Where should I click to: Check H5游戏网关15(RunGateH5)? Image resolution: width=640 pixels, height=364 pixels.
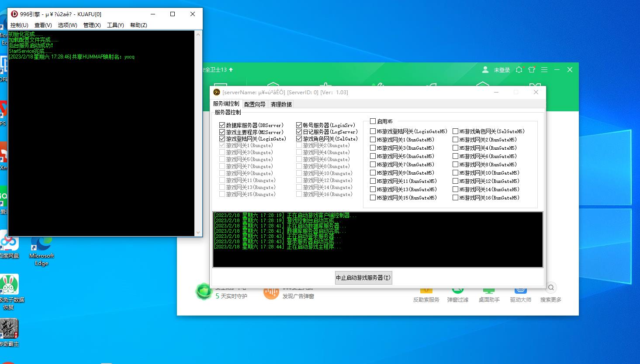pyautogui.click(x=373, y=198)
